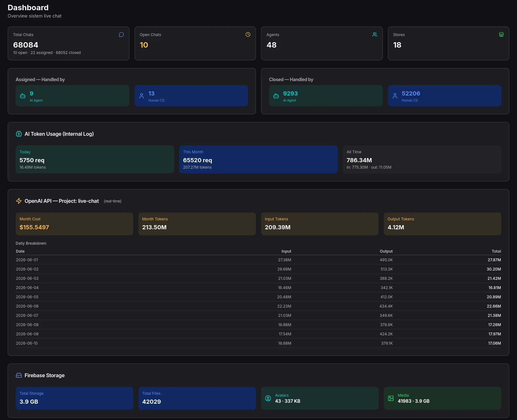This screenshot has height=420, width=517.
Task: Click the hard drive icon next to Firebase Storage
Action: click(19, 375)
